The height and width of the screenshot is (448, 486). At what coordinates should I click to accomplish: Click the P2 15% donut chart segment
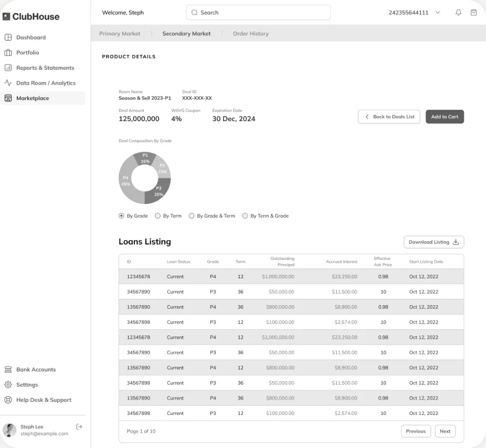[162, 168]
